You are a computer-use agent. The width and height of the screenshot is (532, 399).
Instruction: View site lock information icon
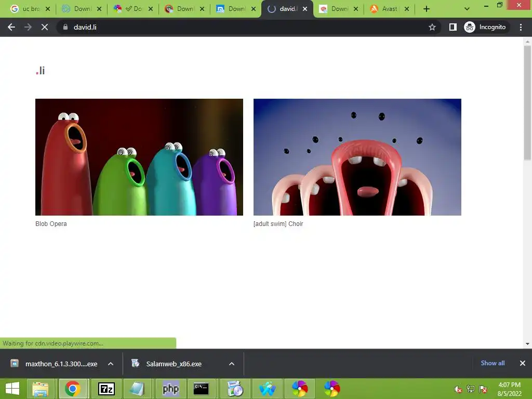click(x=65, y=27)
